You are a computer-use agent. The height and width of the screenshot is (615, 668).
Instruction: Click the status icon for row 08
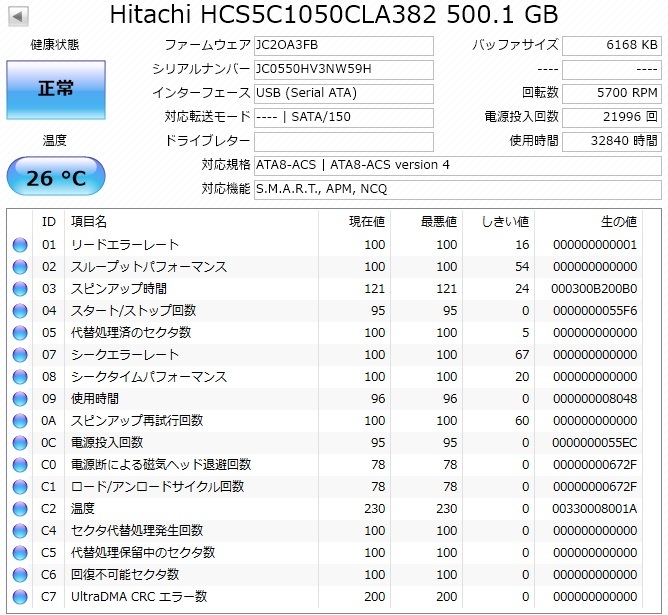coord(20,377)
